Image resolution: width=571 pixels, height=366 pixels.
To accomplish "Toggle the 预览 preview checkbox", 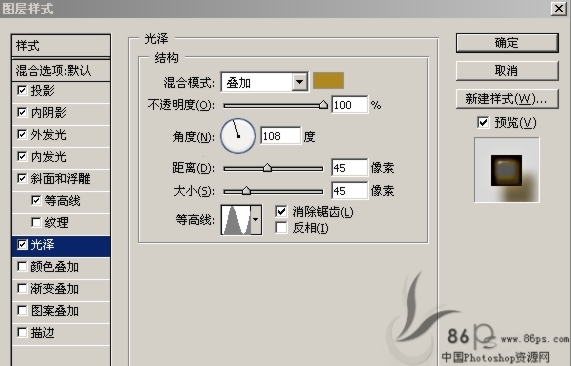I will coord(483,122).
